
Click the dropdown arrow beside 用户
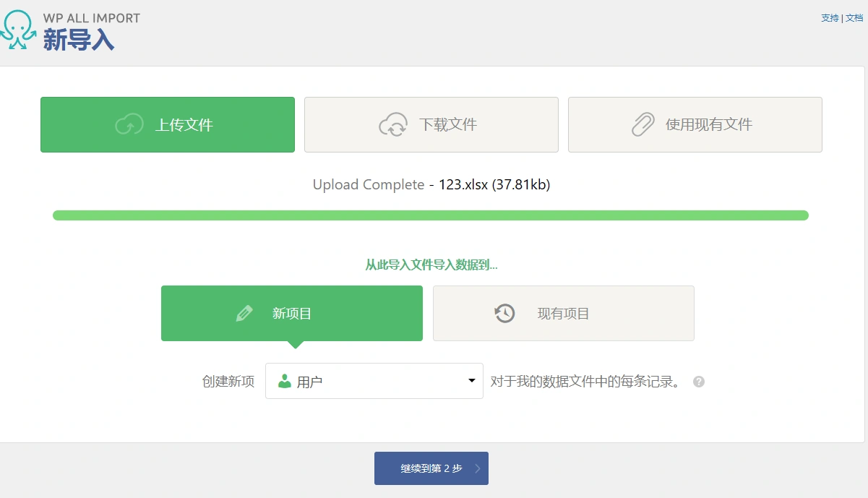(471, 380)
